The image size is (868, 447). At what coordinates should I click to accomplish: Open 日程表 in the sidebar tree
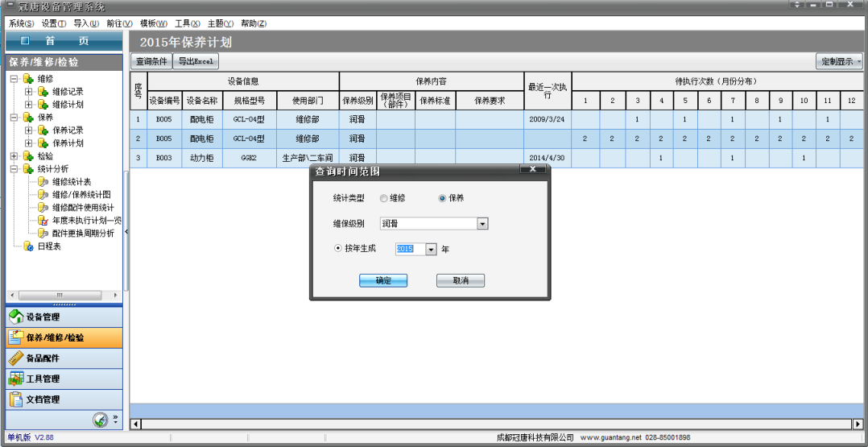coord(48,246)
